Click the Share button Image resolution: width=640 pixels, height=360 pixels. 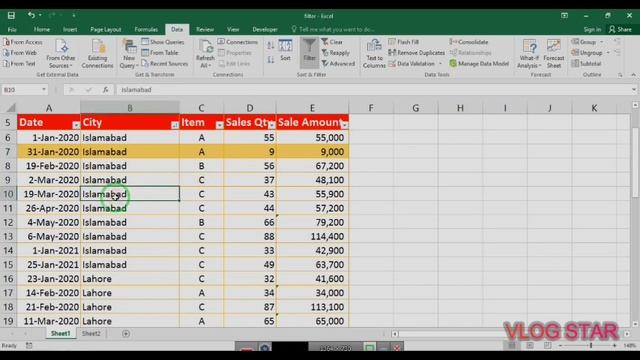click(620, 29)
